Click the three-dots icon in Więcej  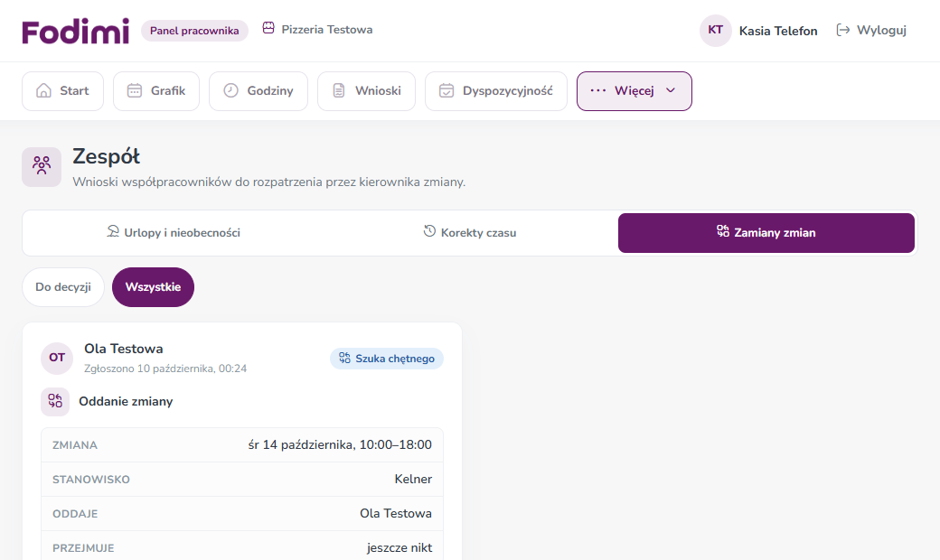click(598, 90)
